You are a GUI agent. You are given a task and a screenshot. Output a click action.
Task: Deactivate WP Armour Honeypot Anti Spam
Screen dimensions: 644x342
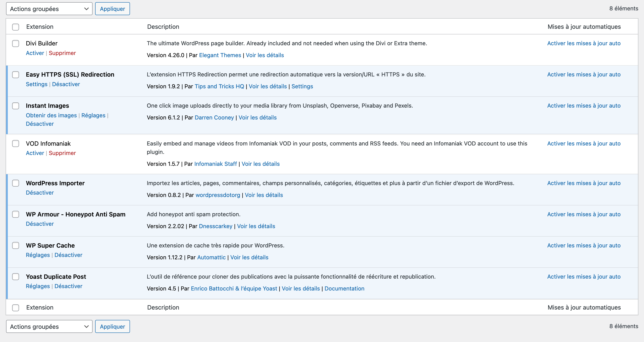(x=40, y=224)
